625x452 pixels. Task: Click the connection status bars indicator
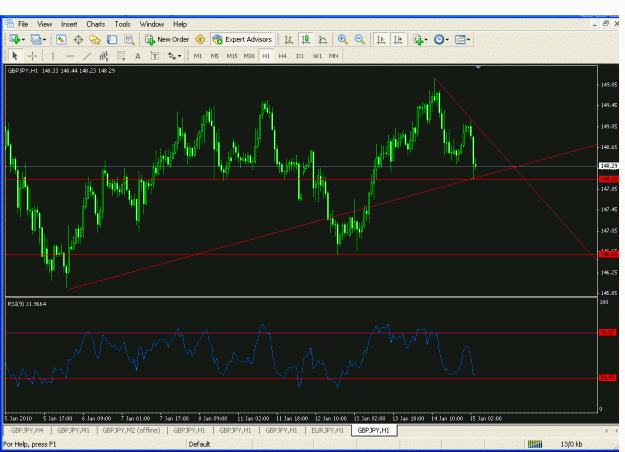(535, 444)
